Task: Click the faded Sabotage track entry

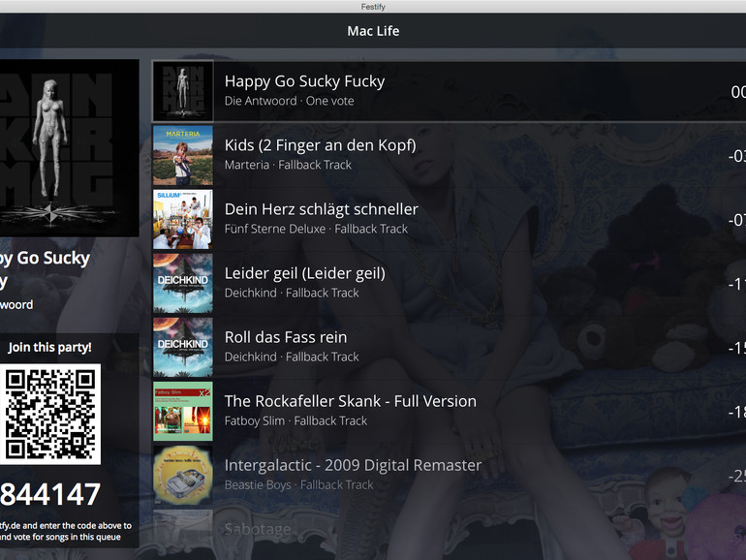Action: pos(258,529)
